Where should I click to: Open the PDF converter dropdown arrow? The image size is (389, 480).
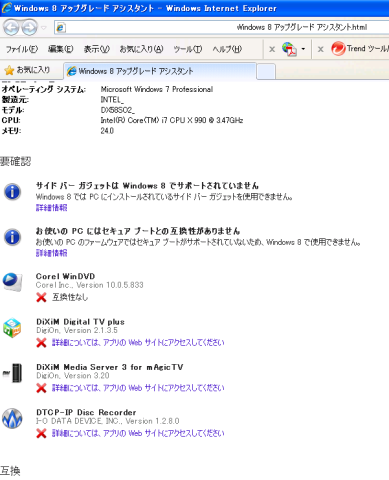tap(303, 49)
